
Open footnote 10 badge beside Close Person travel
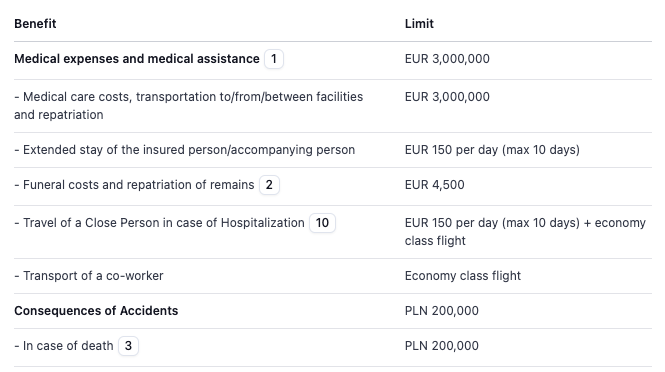(322, 223)
